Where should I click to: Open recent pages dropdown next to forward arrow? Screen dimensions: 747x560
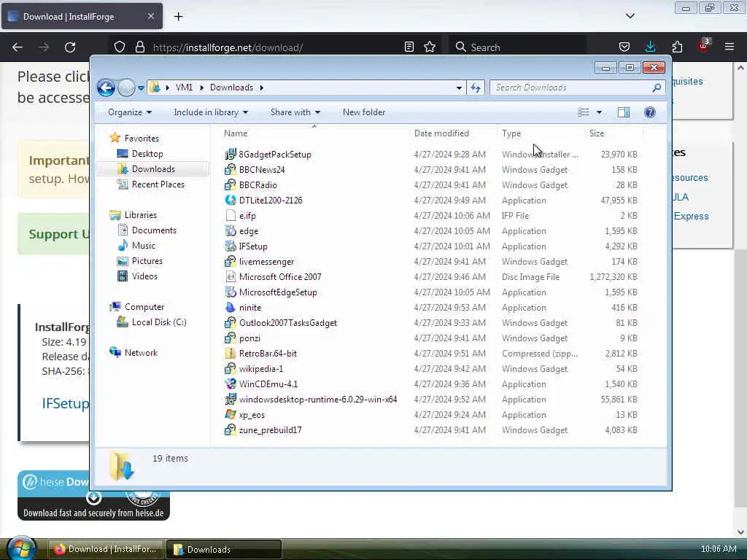(x=141, y=88)
